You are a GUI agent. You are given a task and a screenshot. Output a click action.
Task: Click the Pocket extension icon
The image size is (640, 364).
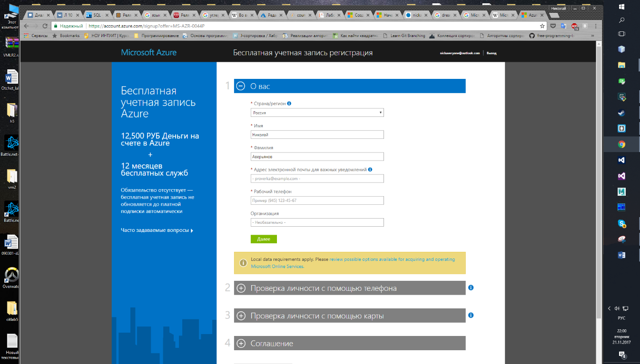tap(553, 26)
